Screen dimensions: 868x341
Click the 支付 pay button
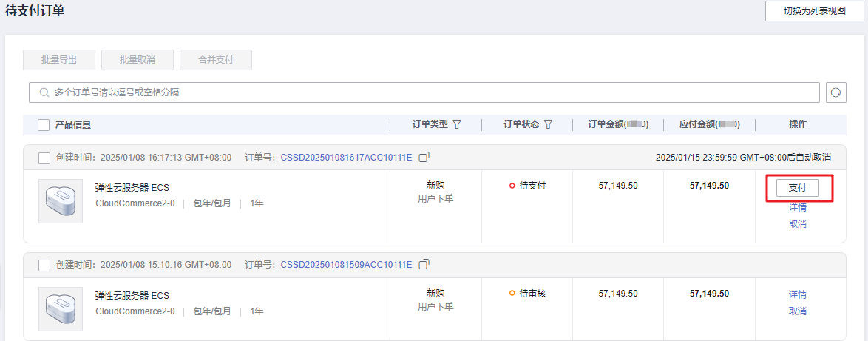pos(797,188)
